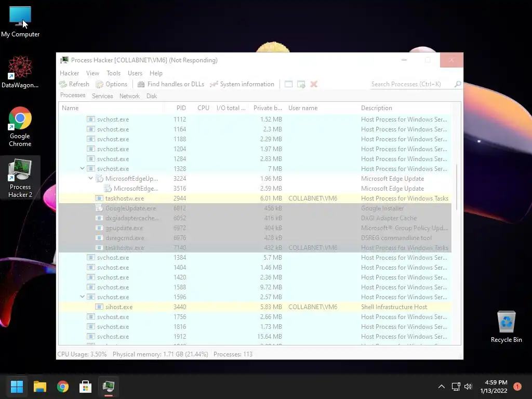Image resolution: width=532 pixels, height=399 pixels.
Task: Click the volume speaker tray icon
Action: click(x=468, y=386)
